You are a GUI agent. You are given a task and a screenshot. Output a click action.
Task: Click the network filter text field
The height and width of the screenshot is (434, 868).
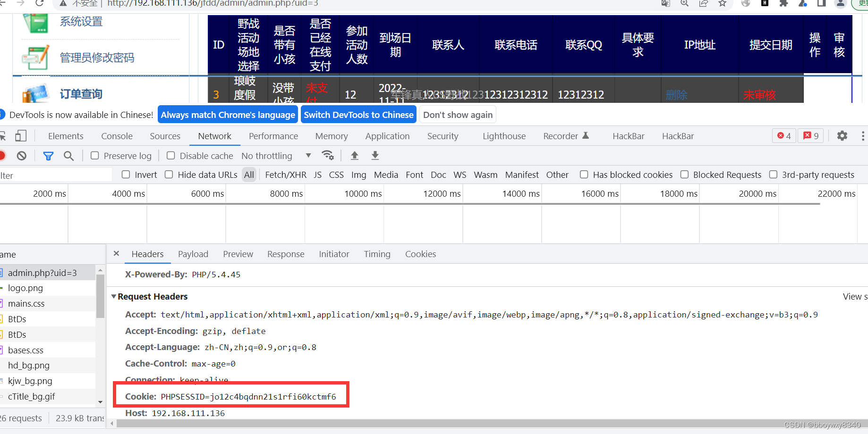point(56,175)
